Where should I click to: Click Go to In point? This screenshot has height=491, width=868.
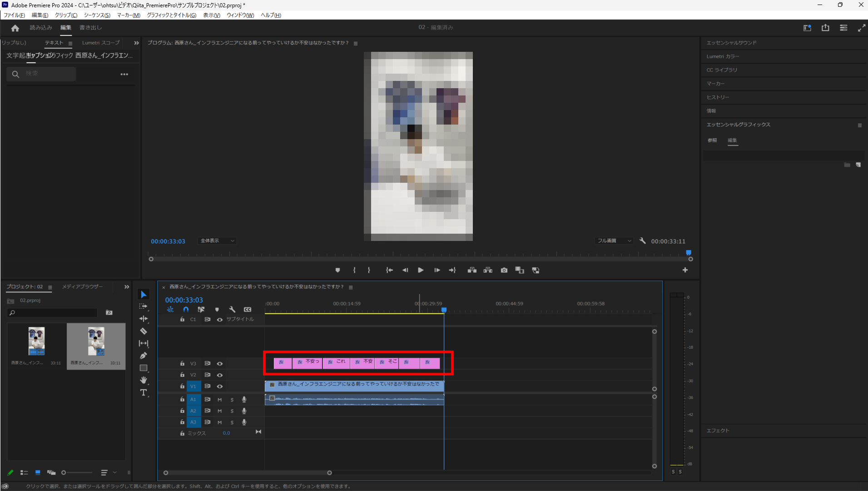pos(389,270)
